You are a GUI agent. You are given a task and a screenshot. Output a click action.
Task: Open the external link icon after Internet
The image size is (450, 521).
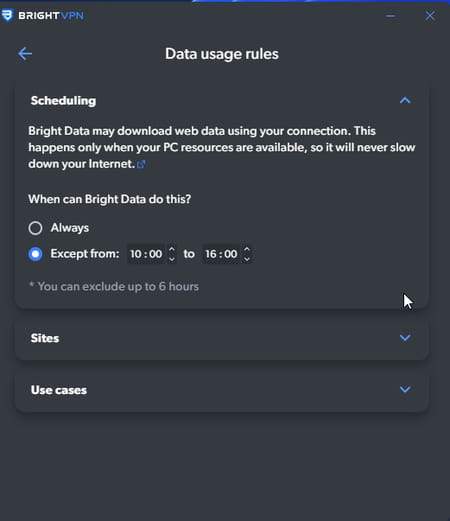click(141, 164)
